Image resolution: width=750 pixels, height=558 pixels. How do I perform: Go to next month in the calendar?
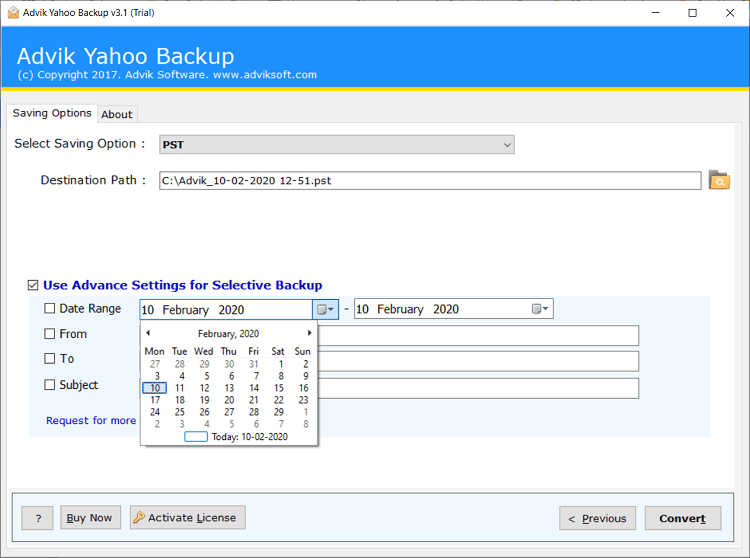(x=309, y=333)
